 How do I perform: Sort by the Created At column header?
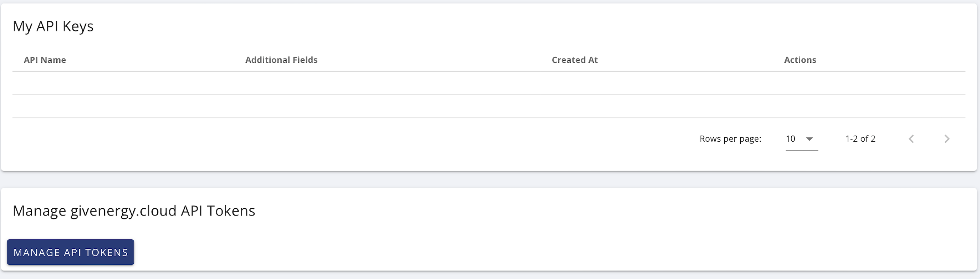(x=575, y=60)
